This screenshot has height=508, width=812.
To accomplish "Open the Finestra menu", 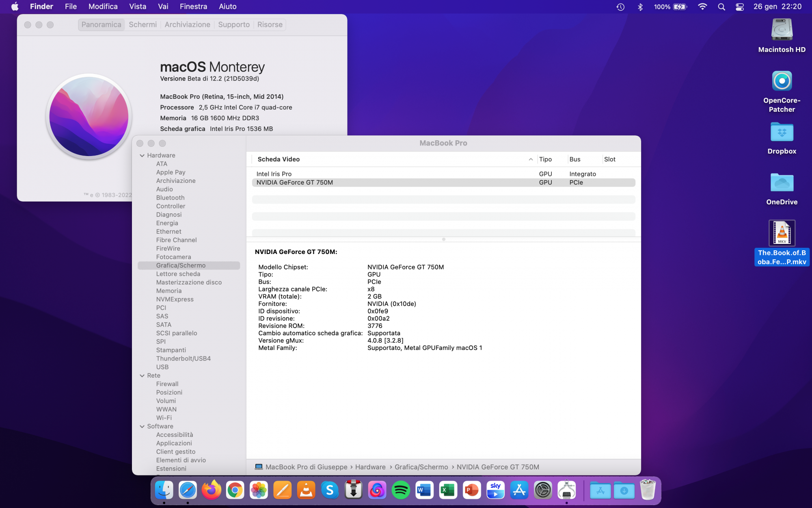I will pos(193,7).
